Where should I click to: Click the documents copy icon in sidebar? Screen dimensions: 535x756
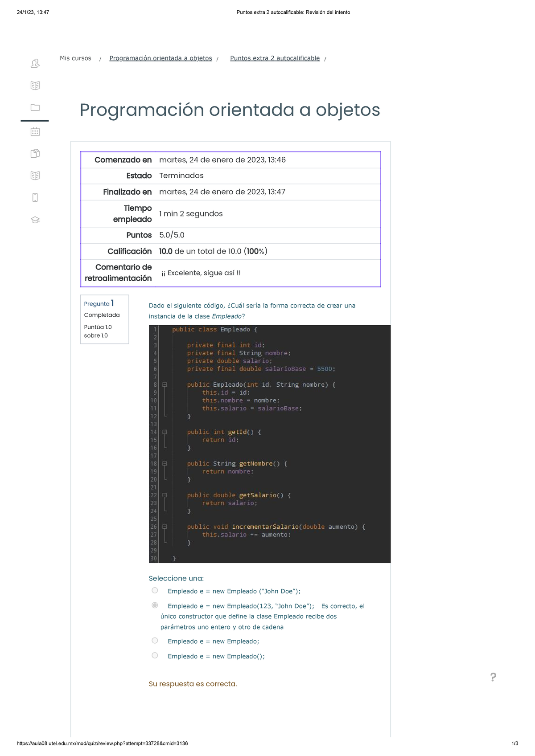click(35, 154)
